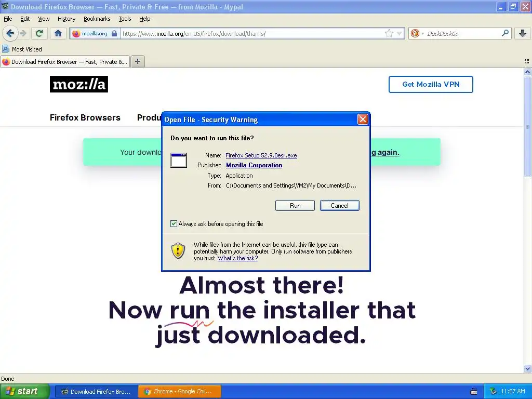Select the application file icon in the dialog

click(x=179, y=160)
